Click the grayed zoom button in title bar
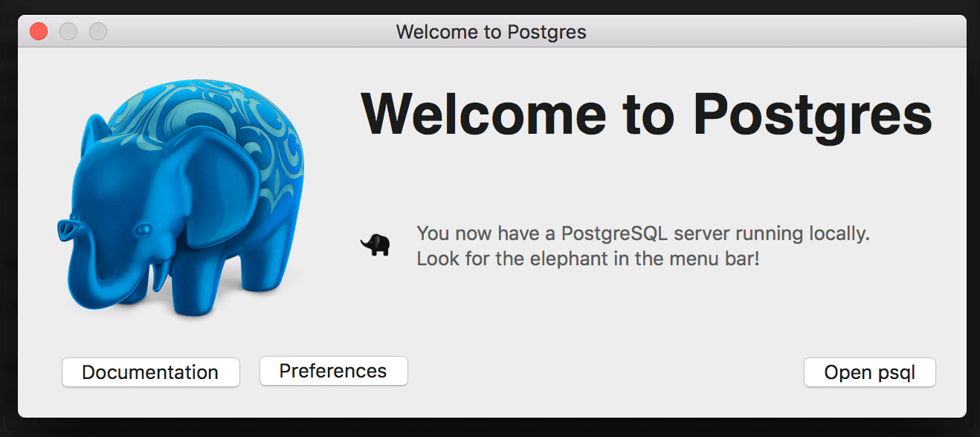Screen dimensions: 980x437 point(98,31)
